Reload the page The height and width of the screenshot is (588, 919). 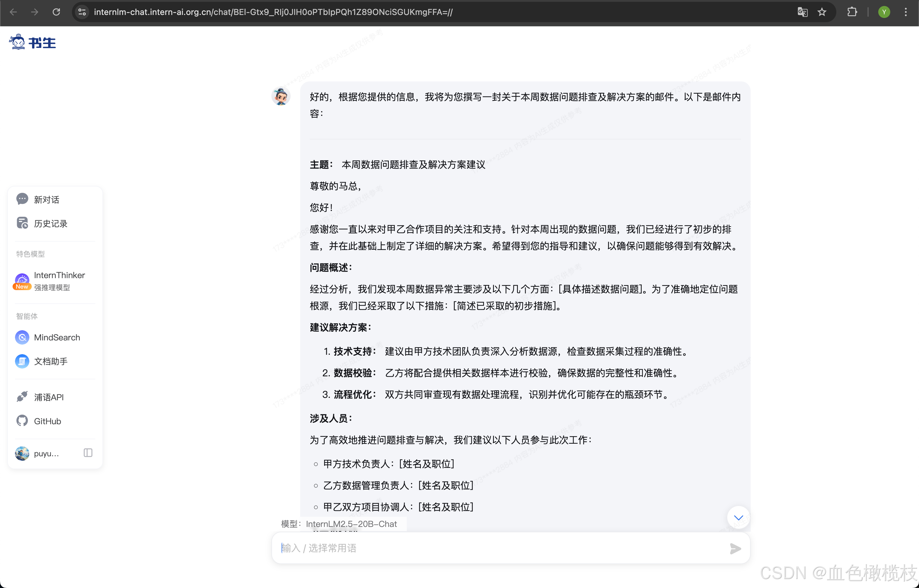tap(57, 12)
